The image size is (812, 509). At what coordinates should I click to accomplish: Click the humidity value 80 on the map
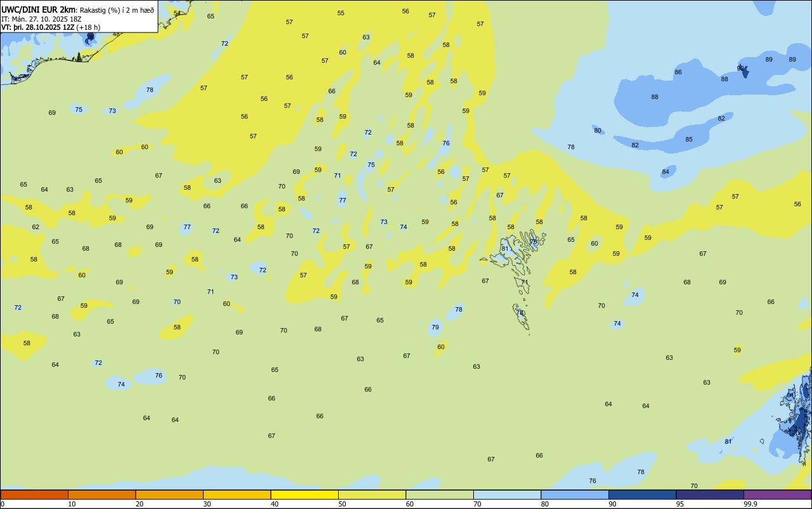point(598,131)
